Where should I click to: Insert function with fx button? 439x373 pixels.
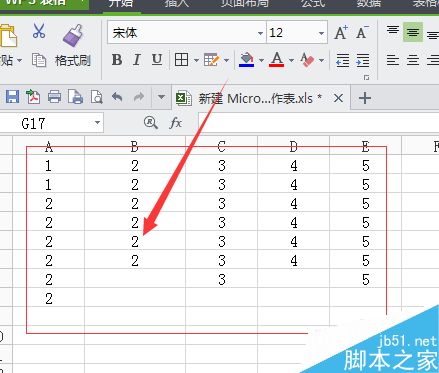coord(175,123)
